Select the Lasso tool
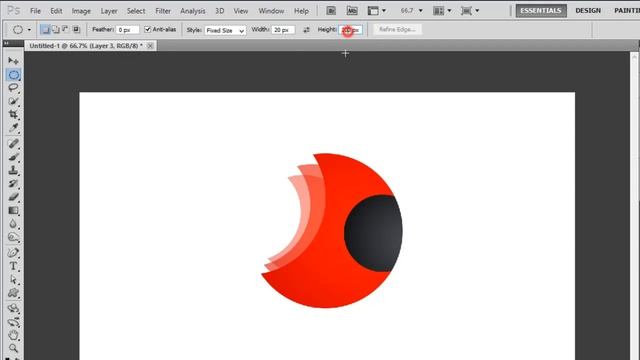This screenshot has width=640, height=360. (x=13, y=88)
